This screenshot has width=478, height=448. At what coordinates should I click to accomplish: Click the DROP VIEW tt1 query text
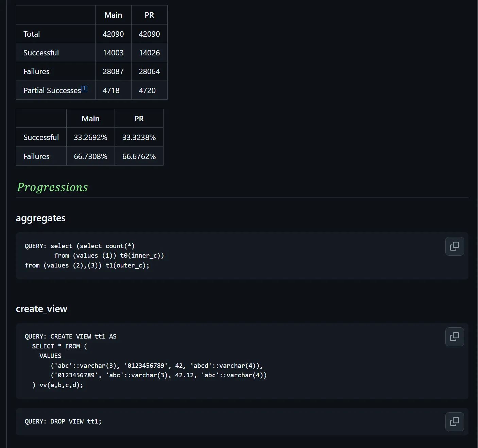click(75, 421)
